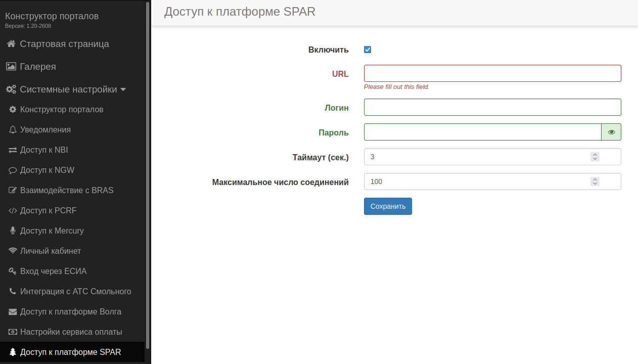Click the gear icon beside Конструктор порталов
This screenshot has height=364, width=638.
[13, 109]
